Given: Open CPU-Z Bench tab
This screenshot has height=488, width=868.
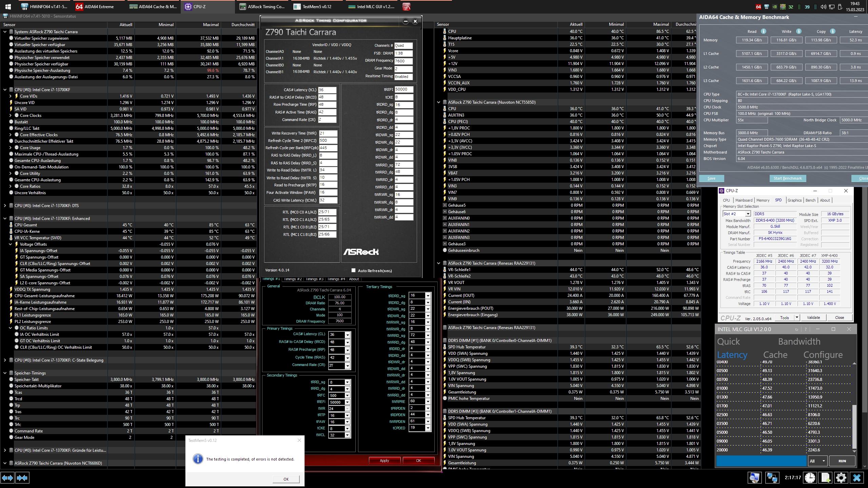Looking at the screenshot, I should (x=810, y=200).
